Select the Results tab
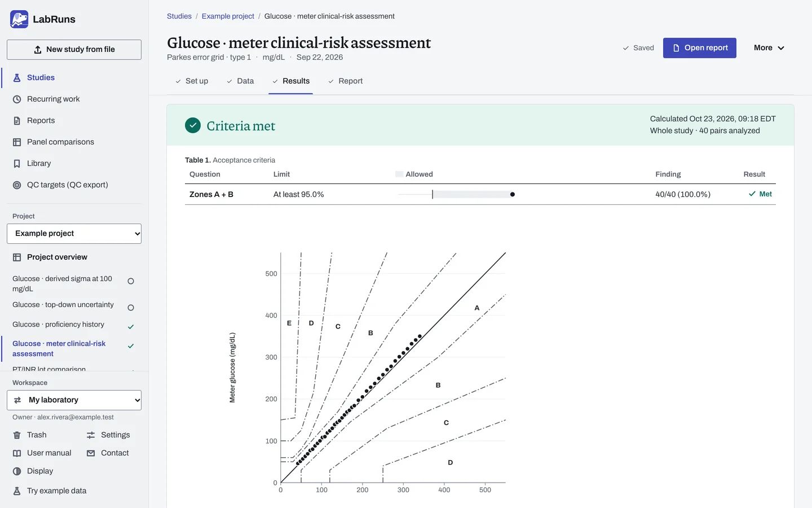The width and height of the screenshot is (812, 508). tap(290, 81)
